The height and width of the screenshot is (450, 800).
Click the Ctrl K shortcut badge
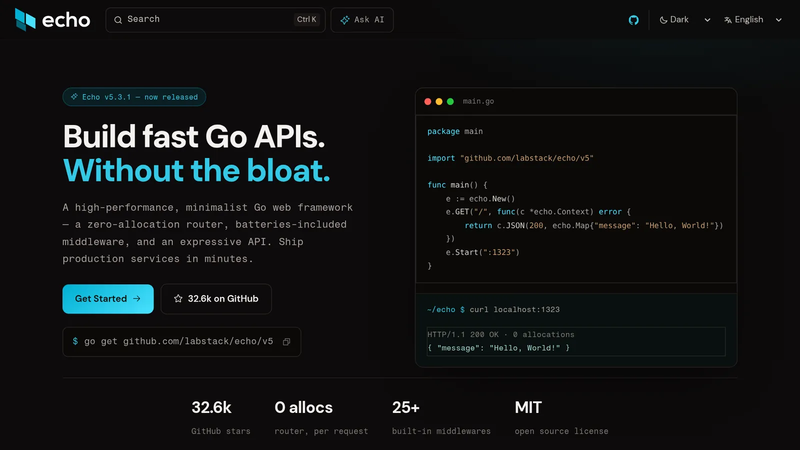click(307, 19)
